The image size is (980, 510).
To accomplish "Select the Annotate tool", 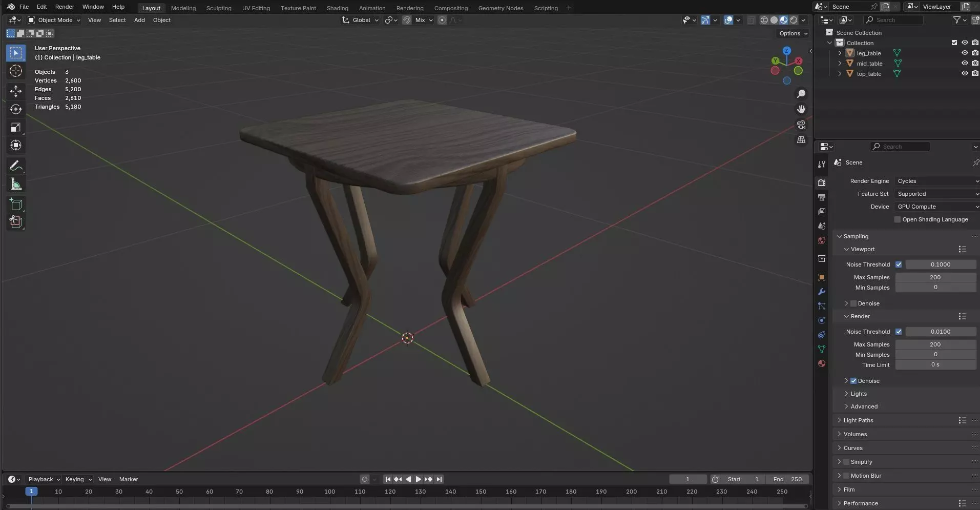I will [16, 166].
